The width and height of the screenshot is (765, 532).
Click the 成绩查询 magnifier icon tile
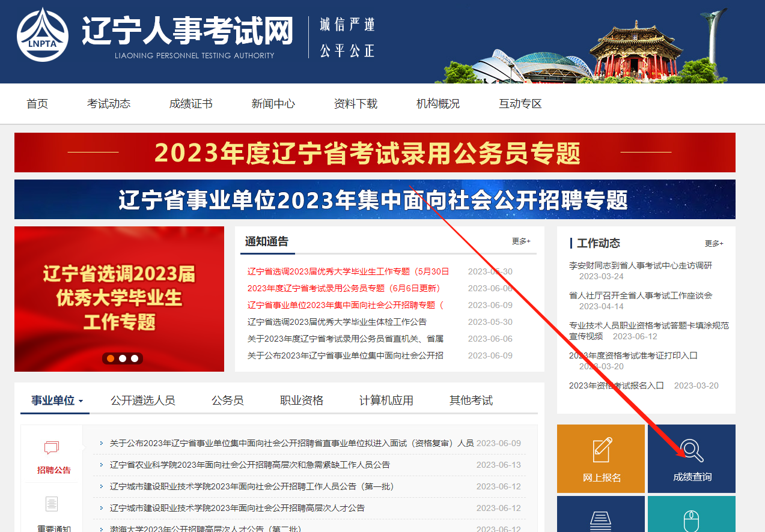692,459
